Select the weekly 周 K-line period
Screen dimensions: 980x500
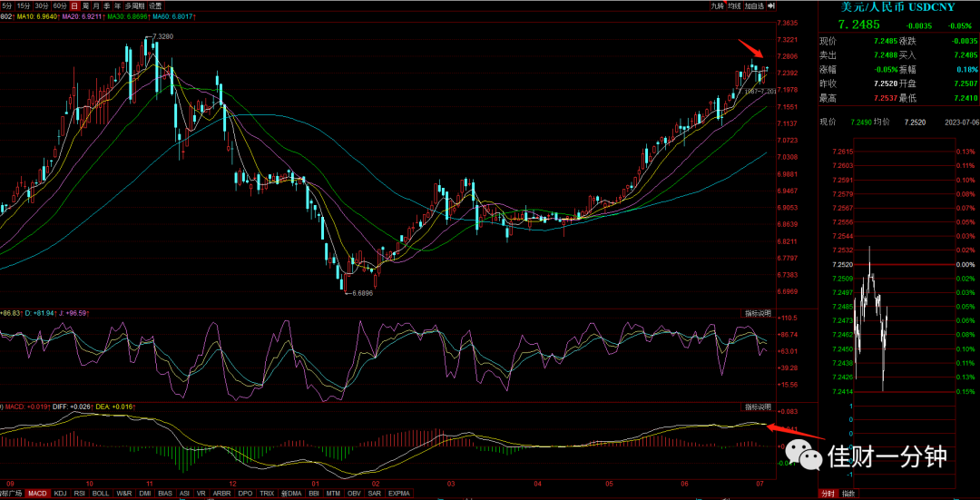[x=85, y=5]
